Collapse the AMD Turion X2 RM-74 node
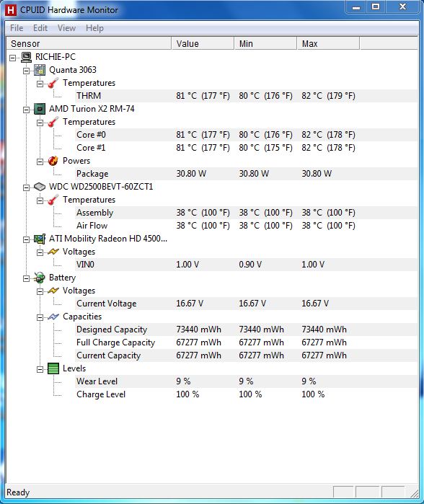This screenshot has width=424, height=504. pyautogui.click(x=27, y=110)
